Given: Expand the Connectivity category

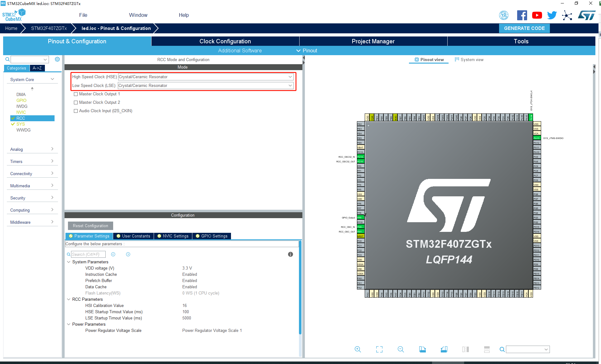Looking at the screenshot, I should (x=32, y=174).
